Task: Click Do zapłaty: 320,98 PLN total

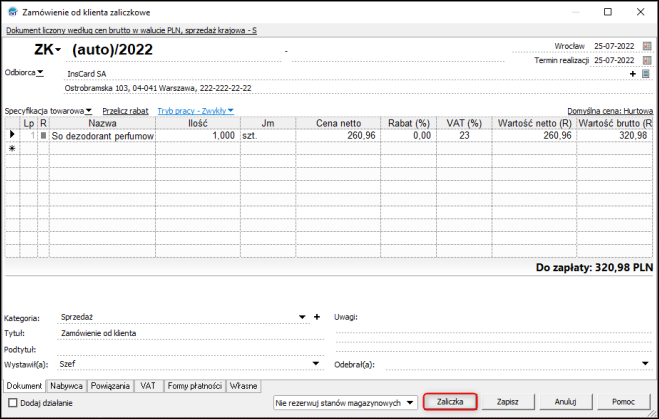Action: [x=594, y=268]
